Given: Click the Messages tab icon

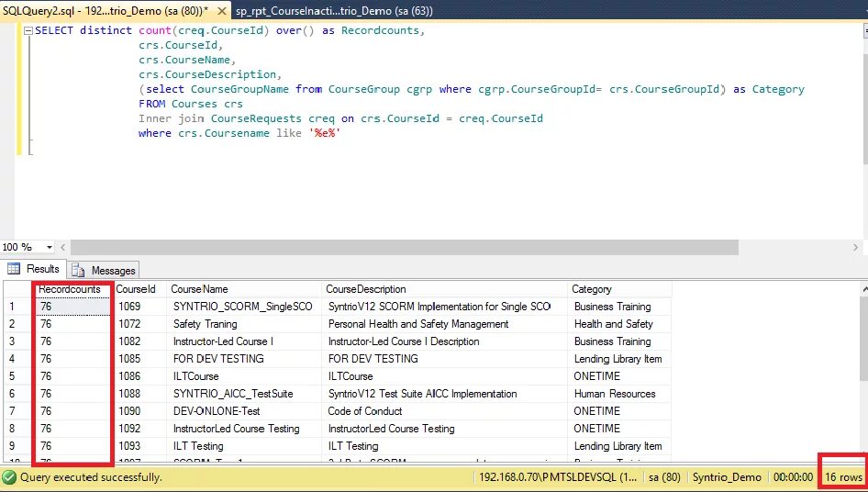Looking at the screenshot, I should 78,271.
